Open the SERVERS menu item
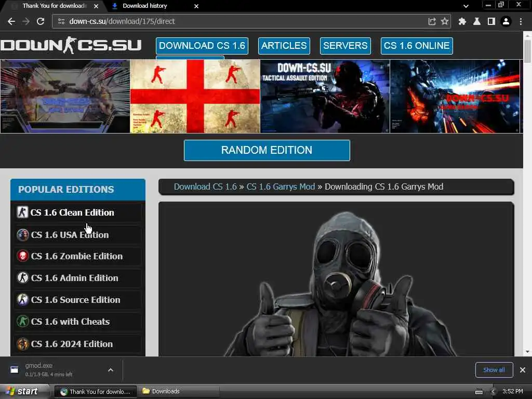 [x=345, y=46]
